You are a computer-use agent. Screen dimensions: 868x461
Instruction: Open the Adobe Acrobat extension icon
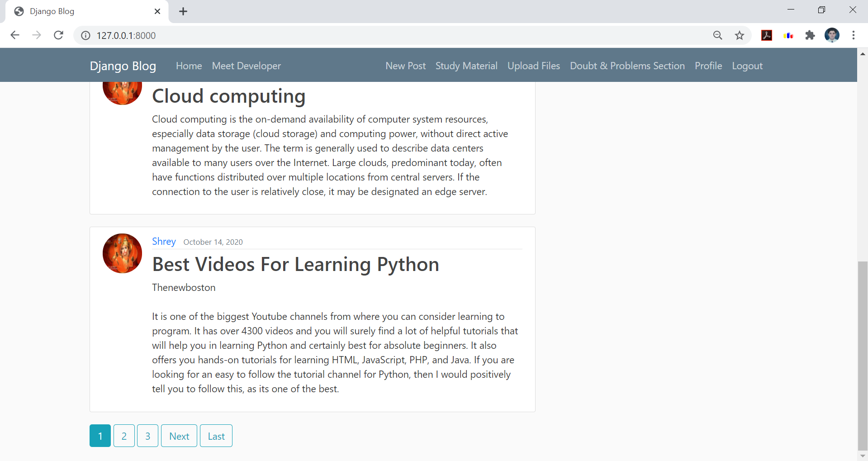pos(767,35)
